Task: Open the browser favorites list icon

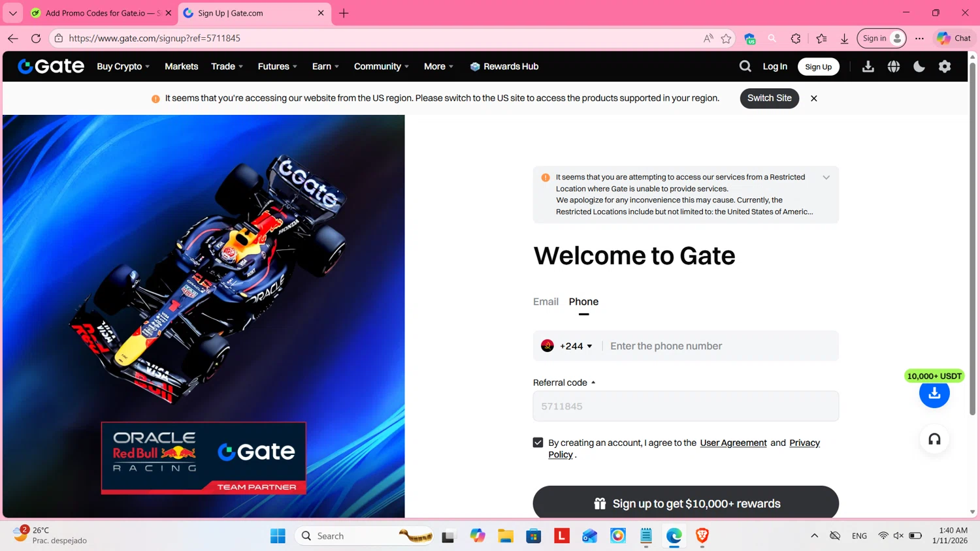Action: [x=821, y=39]
